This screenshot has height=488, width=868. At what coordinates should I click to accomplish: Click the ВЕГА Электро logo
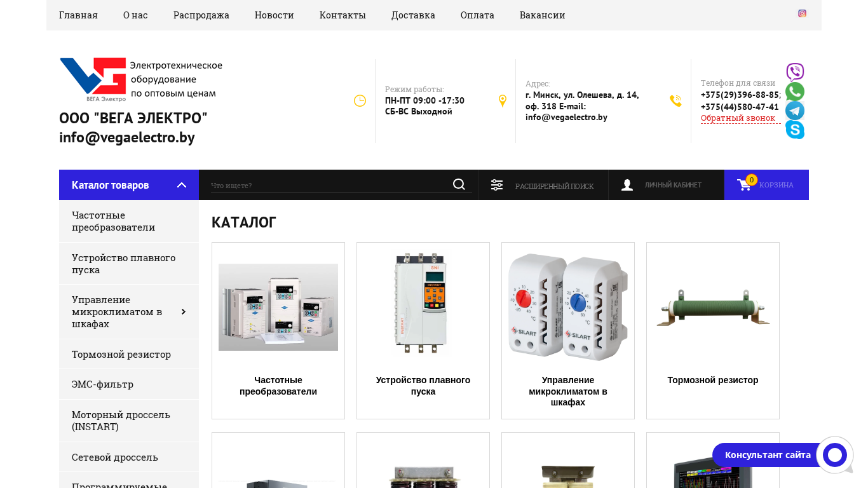pos(141,79)
